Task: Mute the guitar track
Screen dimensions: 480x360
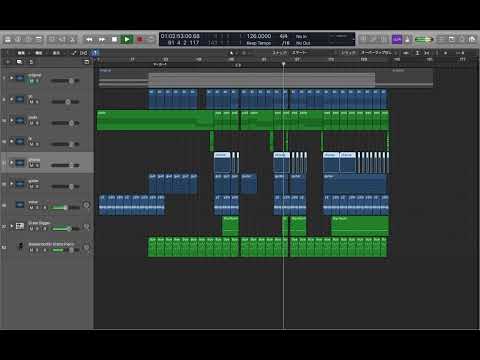Action: click(32, 187)
